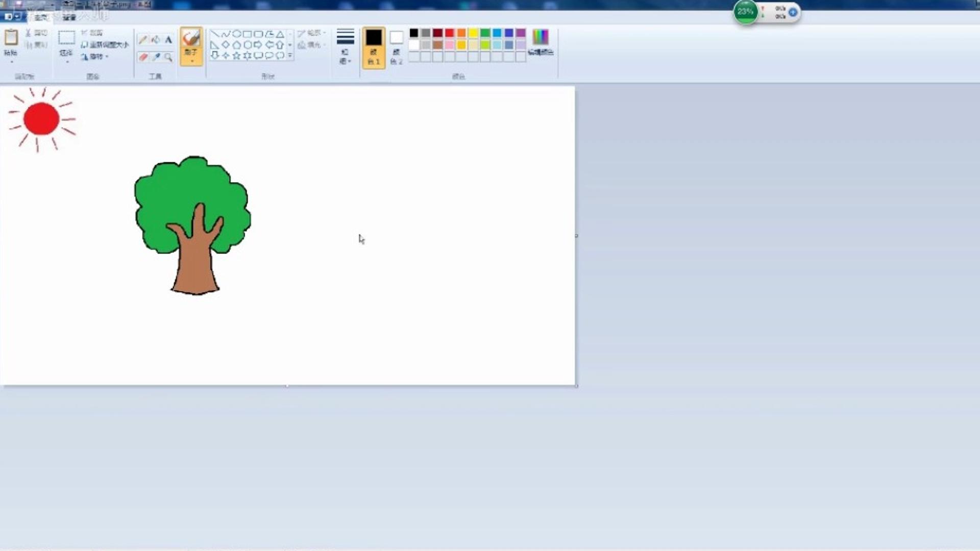The image size is (980, 551).
Task: Pick the green color swatch
Action: coord(485,33)
